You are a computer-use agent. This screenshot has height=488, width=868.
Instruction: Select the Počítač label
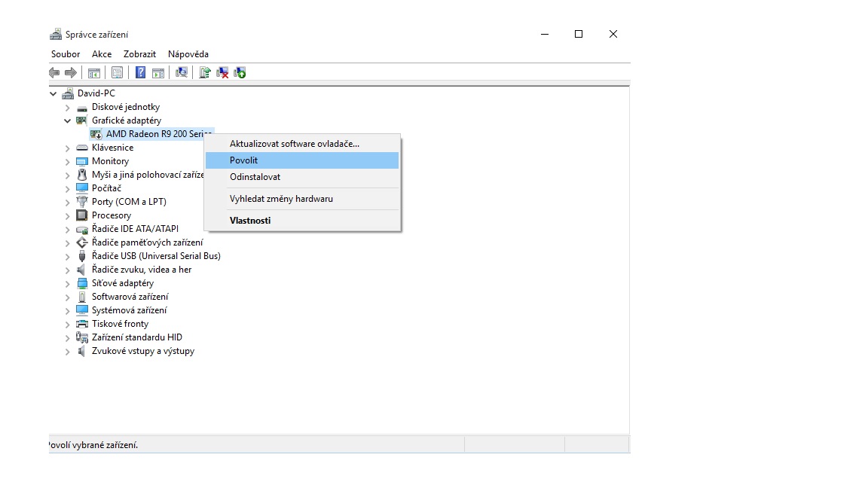pyautogui.click(x=106, y=188)
